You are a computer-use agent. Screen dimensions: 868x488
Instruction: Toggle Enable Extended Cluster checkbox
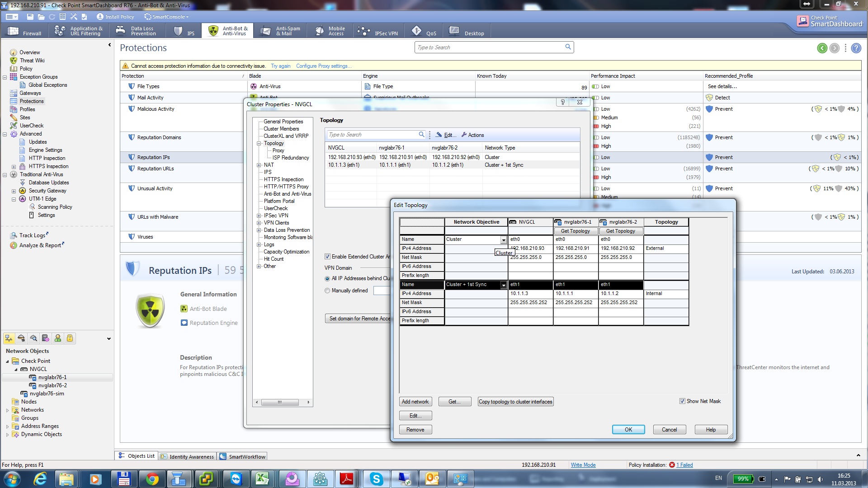(327, 257)
